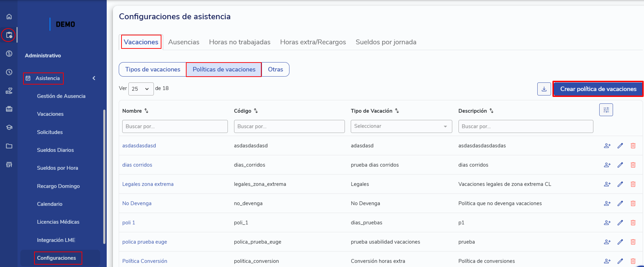
Task: Click the download icon button
Action: tap(544, 89)
